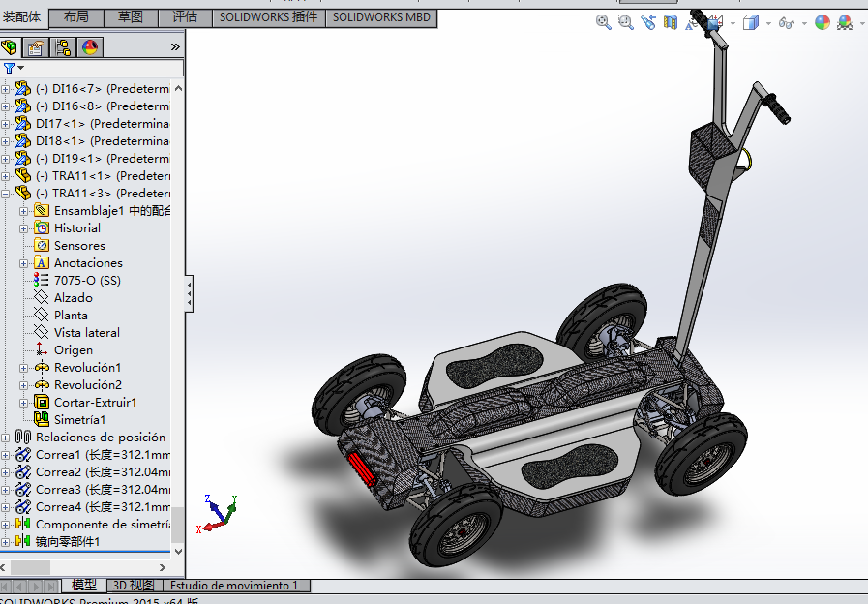
Task: Open the DisplayManager panel tab icon
Action: coord(90,47)
